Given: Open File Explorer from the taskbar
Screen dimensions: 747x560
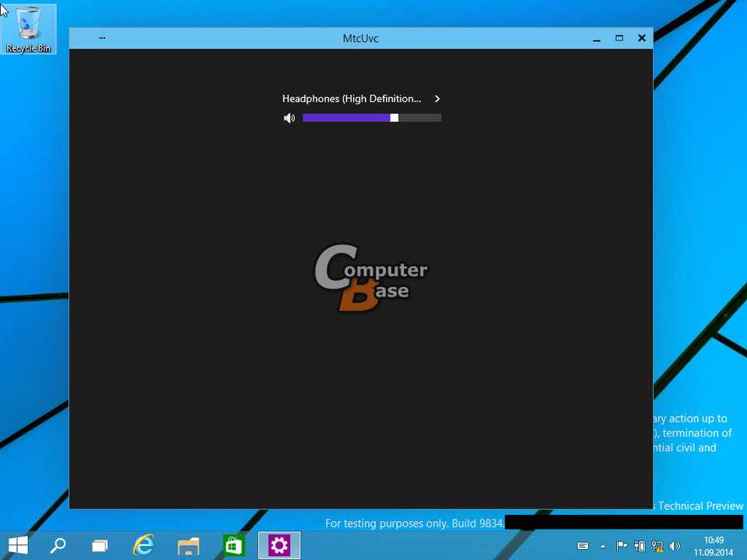Looking at the screenshot, I should (x=188, y=545).
